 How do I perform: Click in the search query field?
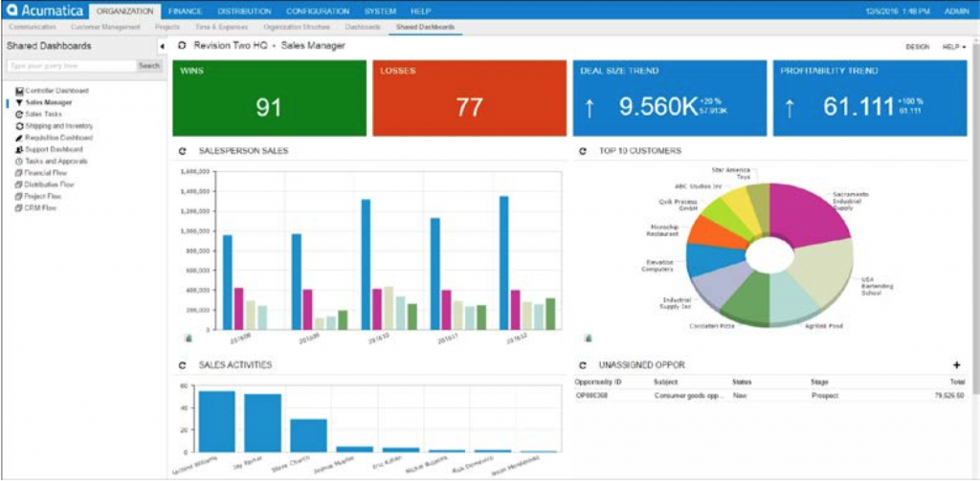point(71,66)
